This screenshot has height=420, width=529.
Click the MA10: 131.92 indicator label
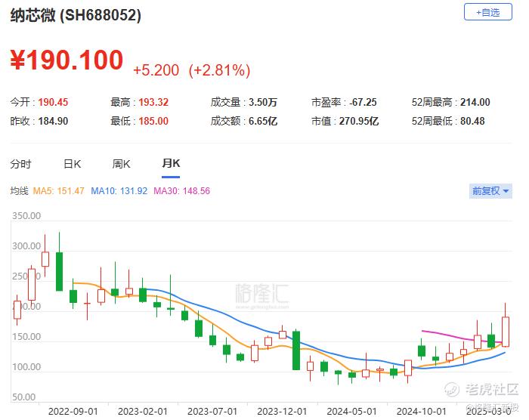119,191
